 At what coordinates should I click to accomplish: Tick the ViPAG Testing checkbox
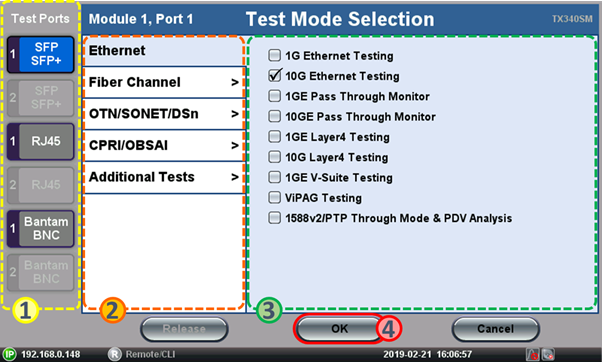coord(275,197)
